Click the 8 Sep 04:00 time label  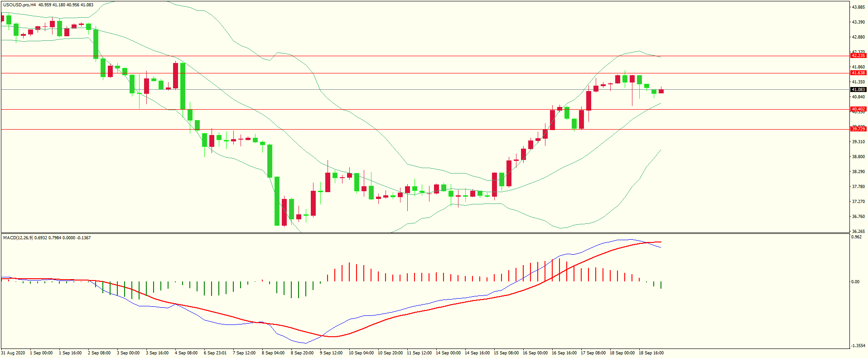(x=273, y=353)
